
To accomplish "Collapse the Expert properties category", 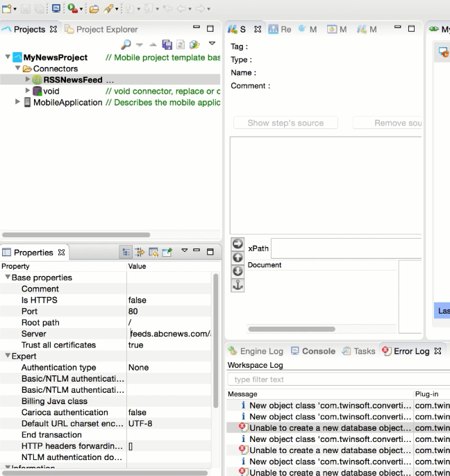I will pyautogui.click(x=8, y=355).
